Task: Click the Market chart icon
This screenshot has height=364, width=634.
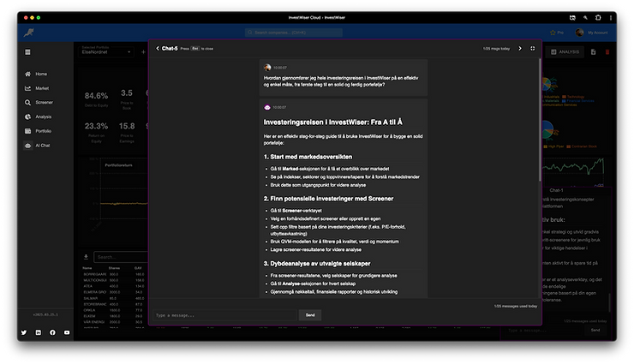Action: pyautogui.click(x=27, y=88)
